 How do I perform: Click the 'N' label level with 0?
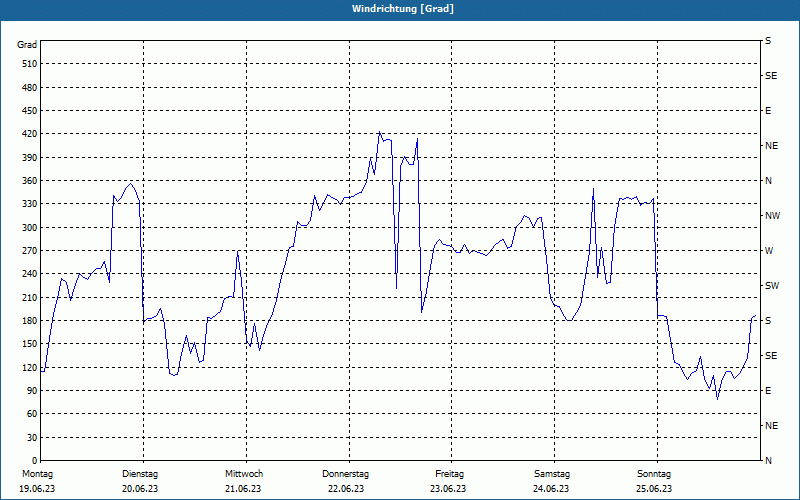click(x=768, y=461)
